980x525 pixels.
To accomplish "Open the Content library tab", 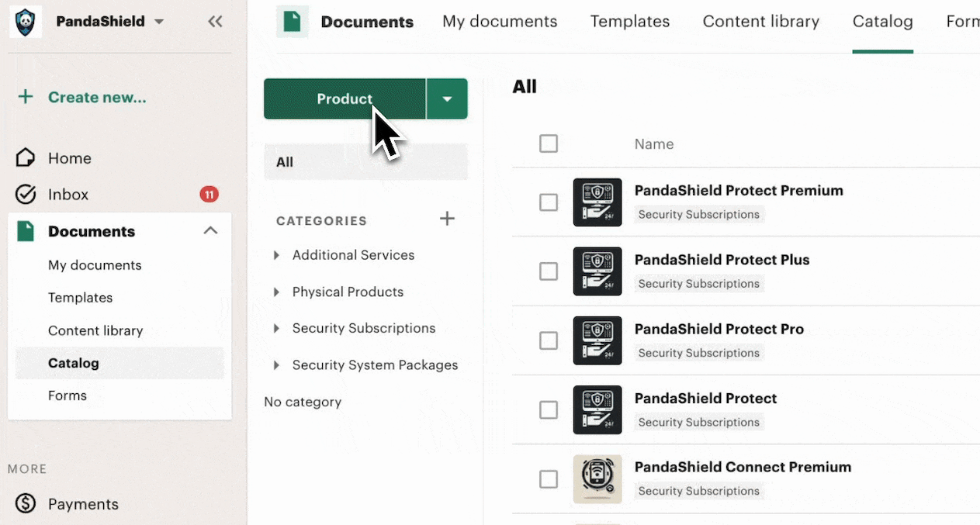I will tap(760, 21).
